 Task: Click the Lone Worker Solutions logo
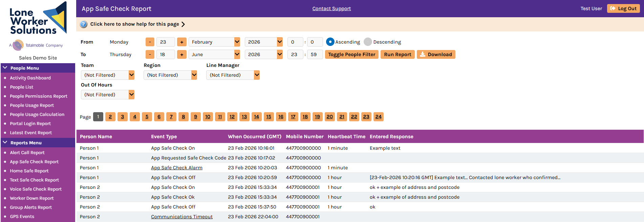[x=38, y=18]
